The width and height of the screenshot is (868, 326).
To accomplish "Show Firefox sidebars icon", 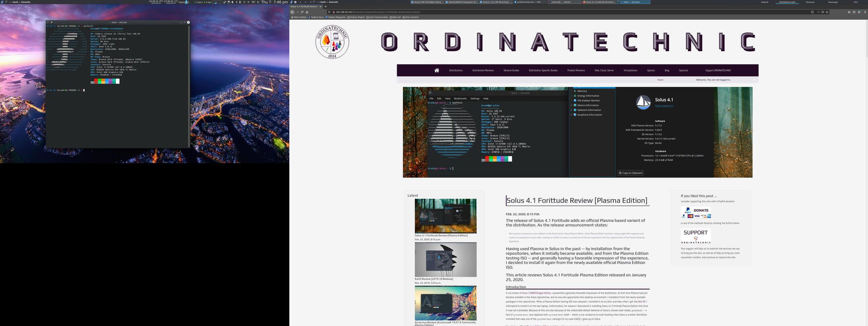I will click(854, 12).
